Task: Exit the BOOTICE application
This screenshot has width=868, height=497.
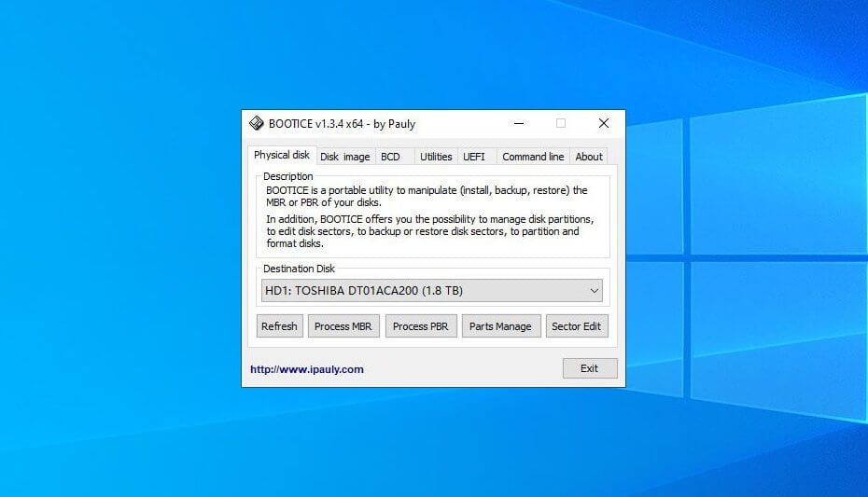Action: click(590, 368)
